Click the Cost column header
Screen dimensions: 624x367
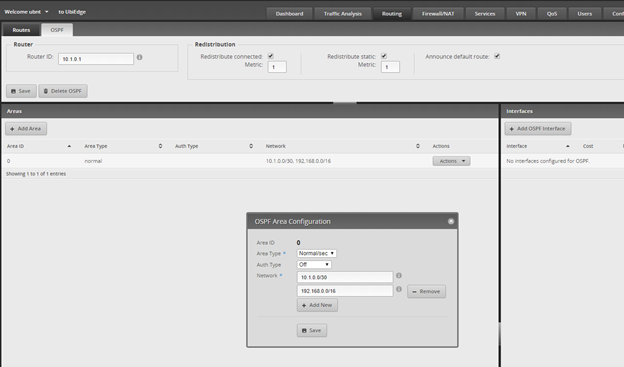[x=588, y=146]
